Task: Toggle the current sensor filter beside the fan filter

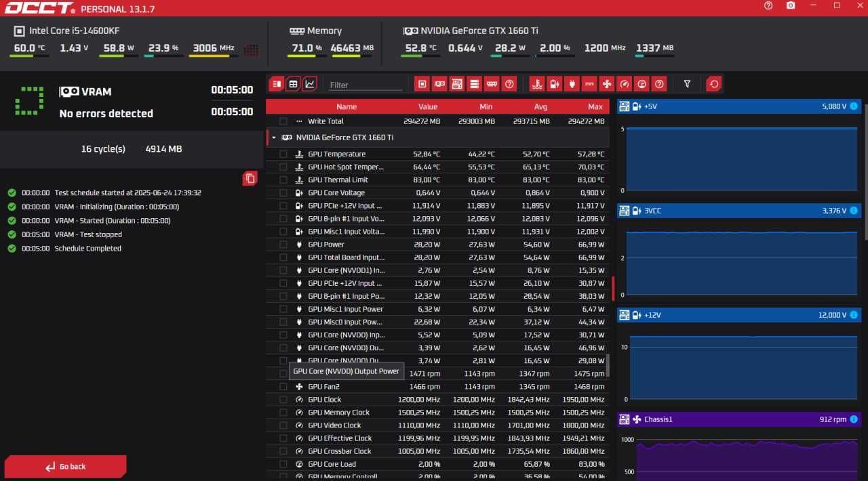Action: [589, 84]
